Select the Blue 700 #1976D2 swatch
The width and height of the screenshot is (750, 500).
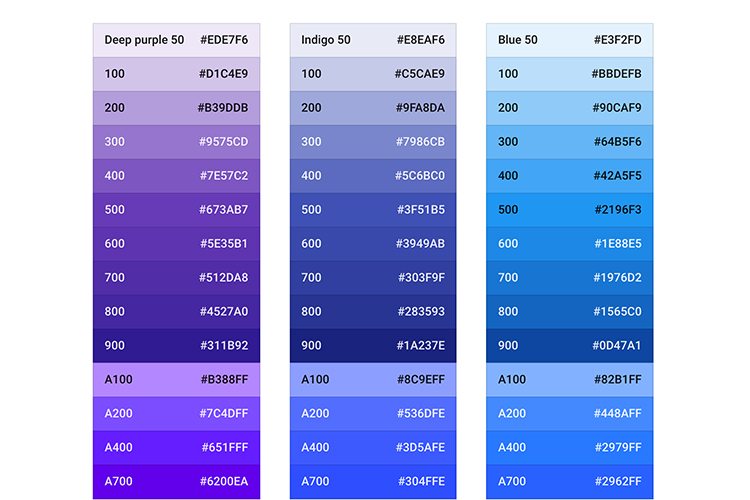tap(569, 278)
